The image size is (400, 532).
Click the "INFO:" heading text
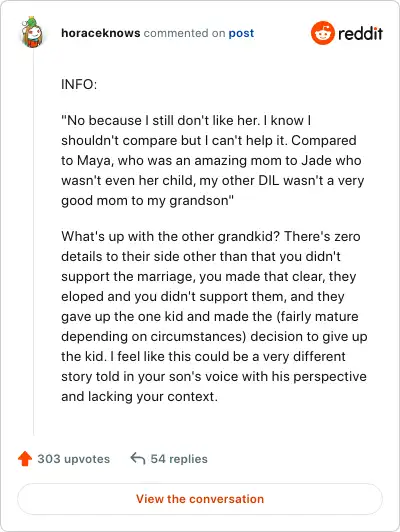click(79, 84)
